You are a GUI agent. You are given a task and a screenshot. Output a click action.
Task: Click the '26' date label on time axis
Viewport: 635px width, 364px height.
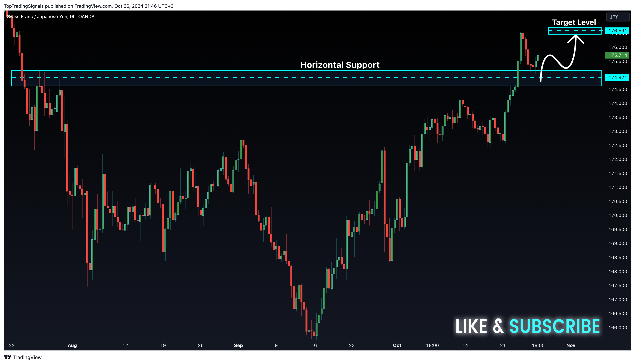[201, 345]
